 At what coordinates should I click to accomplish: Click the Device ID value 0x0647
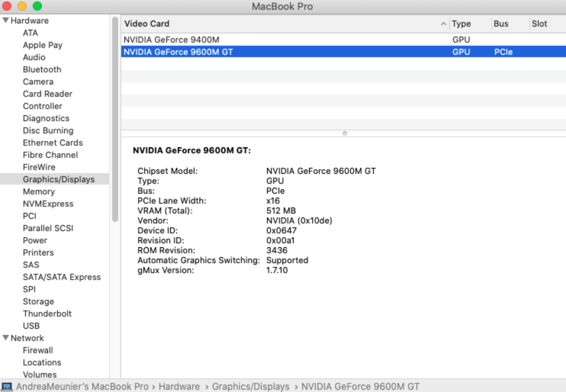click(x=282, y=231)
